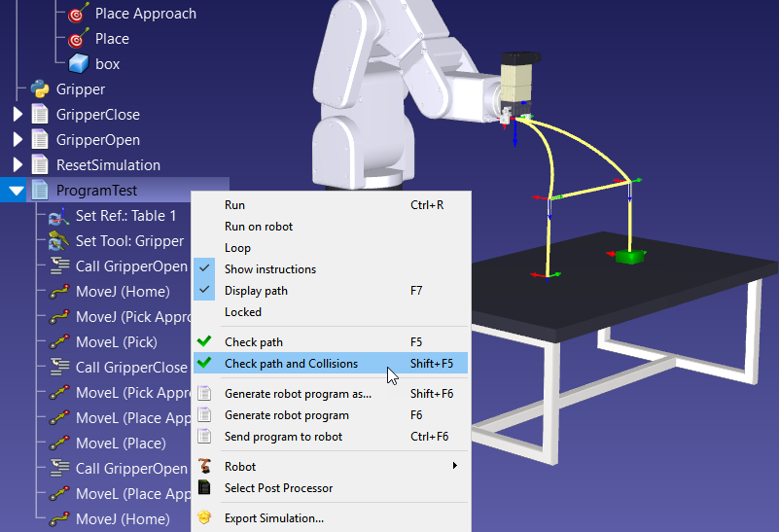Screen dimensions: 779x532
Task: Click the robot icon in context menu
Action: click(x=204, y=467)
